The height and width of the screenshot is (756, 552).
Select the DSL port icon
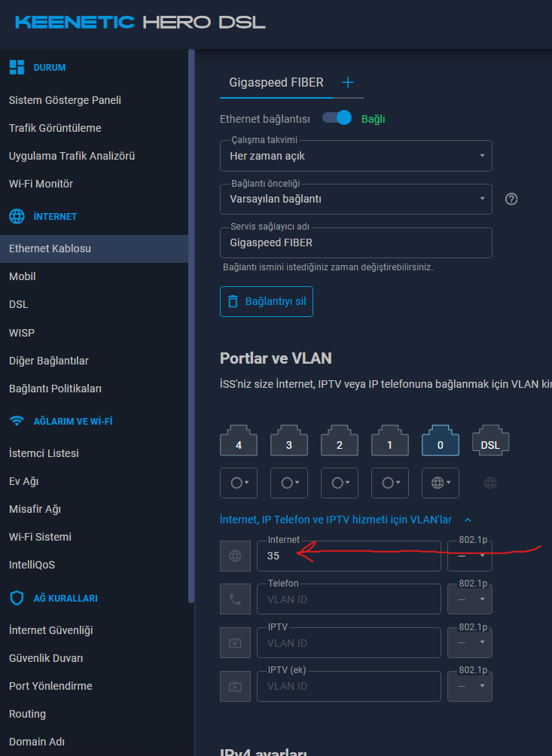(x=490, y=440)
